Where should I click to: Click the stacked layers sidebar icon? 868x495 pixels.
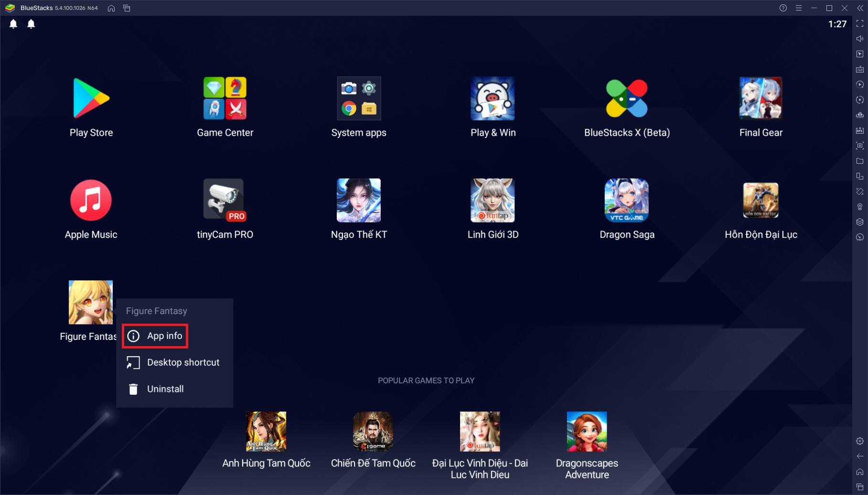coord(860,222)
